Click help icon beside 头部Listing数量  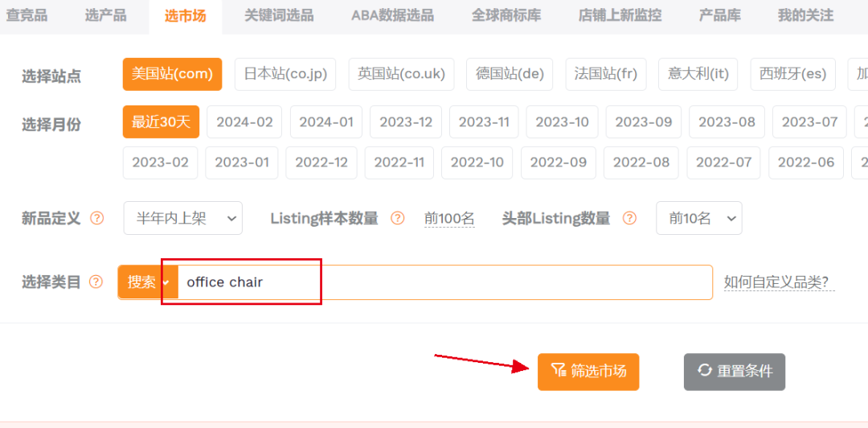(629, 218)
